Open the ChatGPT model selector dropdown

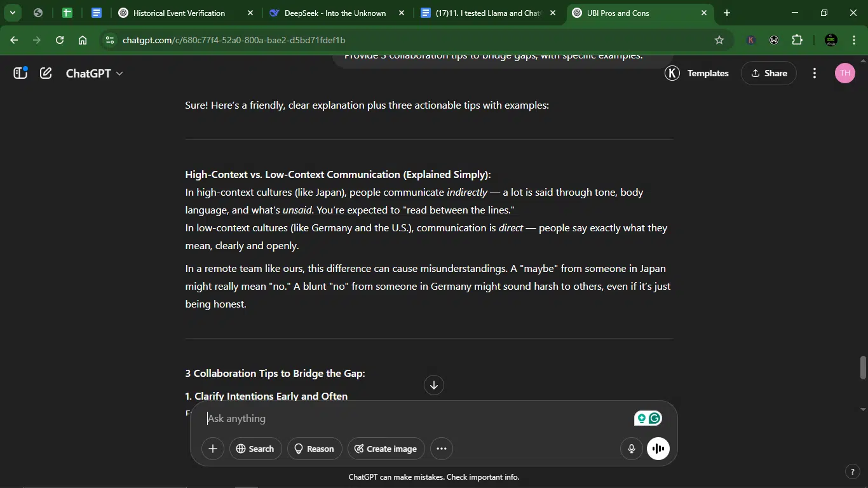[95, 73]
